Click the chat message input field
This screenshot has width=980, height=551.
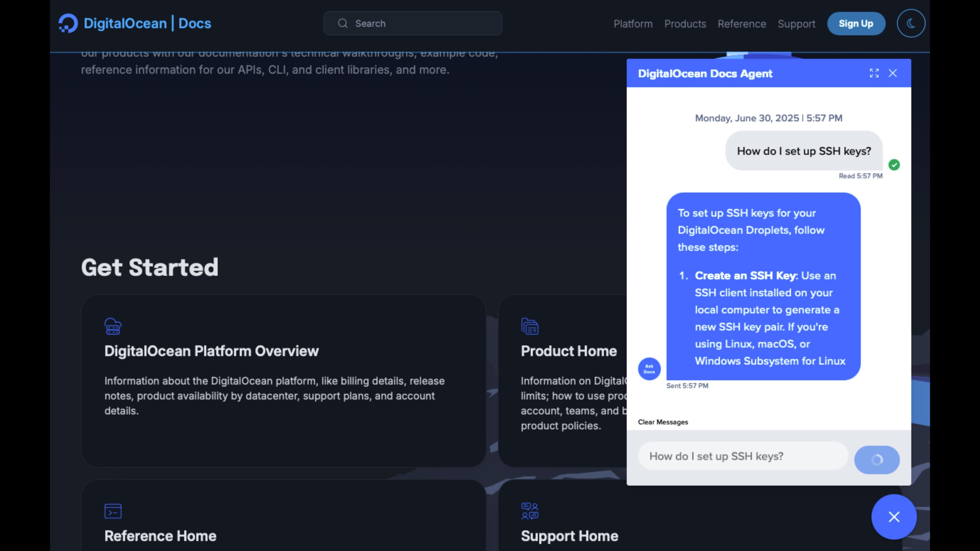(743, 456)
